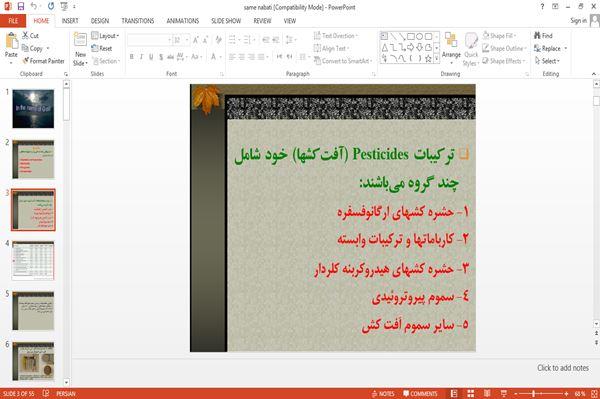Click the Cut scissors icon
Image resolution: width=600 pixels, height=399 pixels.
(x=25, y=35)
